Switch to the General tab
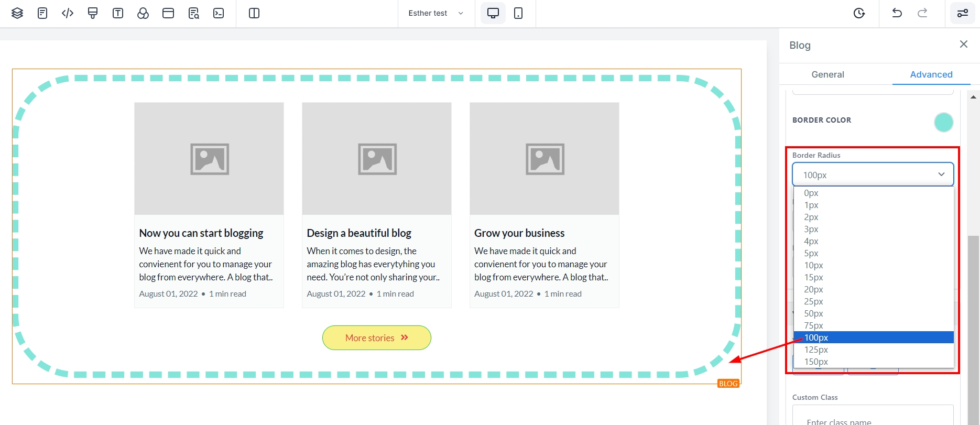The image size is (980, 425). 827,74
